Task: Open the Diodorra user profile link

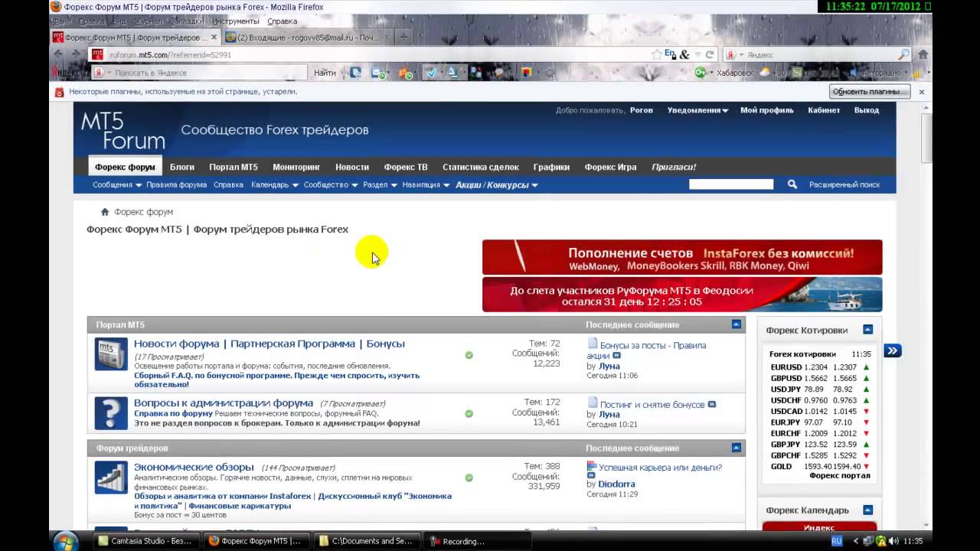Action: [616, 484]
